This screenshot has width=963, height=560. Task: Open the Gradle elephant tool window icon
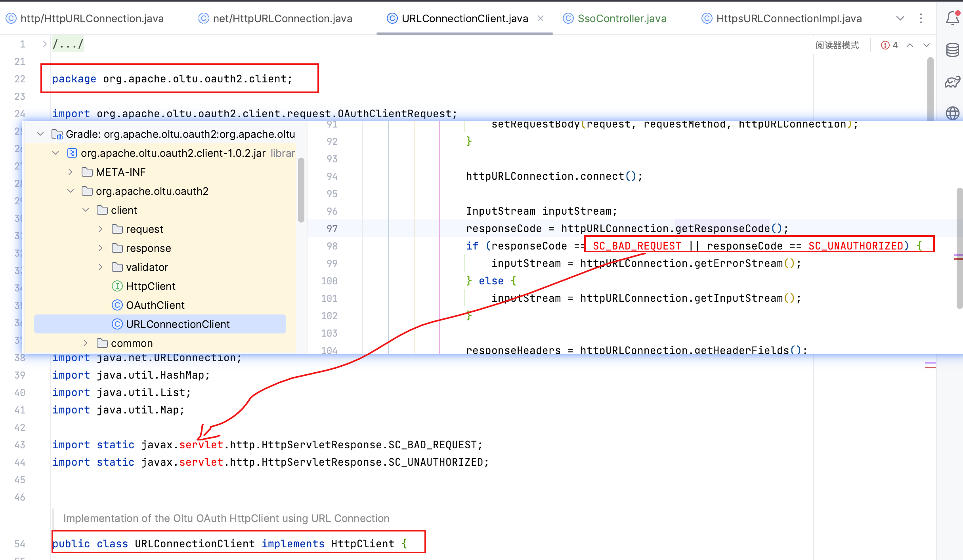952,82
